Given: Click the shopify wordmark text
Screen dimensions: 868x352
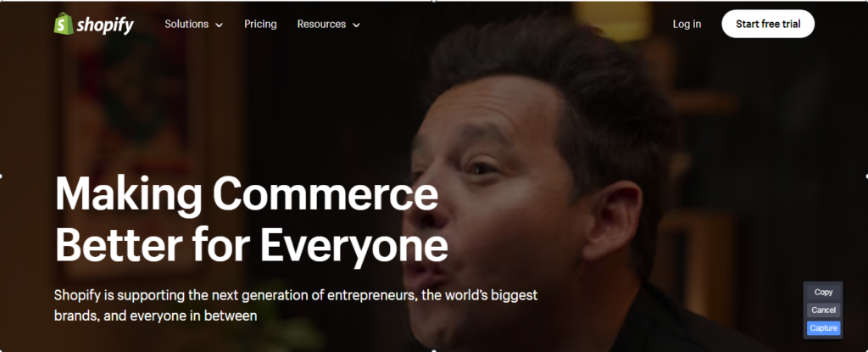Looking at the screenshot, I should coord(105,25).
